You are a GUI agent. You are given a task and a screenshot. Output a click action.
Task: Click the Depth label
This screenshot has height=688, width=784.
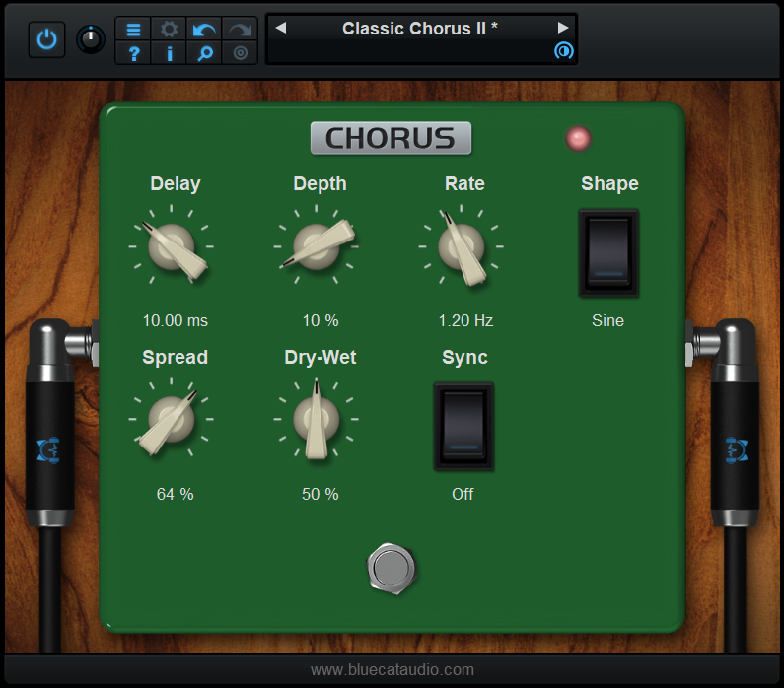[320, 184]
